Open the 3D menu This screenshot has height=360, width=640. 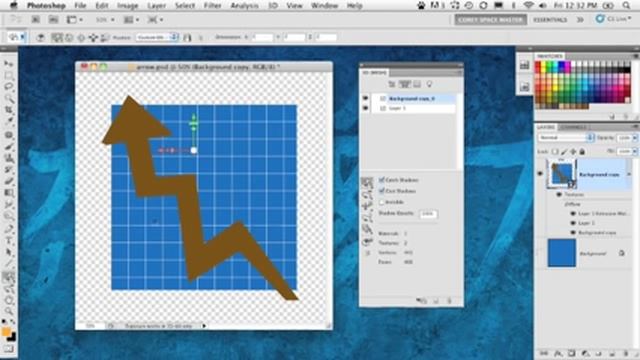[273, 6]
